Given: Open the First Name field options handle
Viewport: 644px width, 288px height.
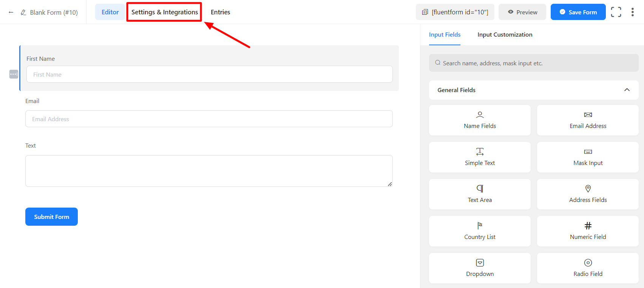Looking at the screenshot, I should tap(14, 74).
